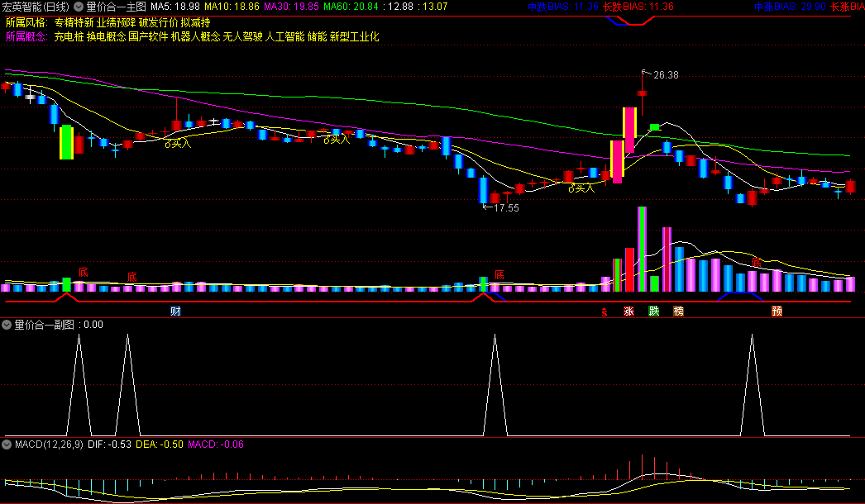Screen dimensions: 865x504
Task: Open the dropdown arrow beside 宏英智能(日线)
Action: (79, 7)
